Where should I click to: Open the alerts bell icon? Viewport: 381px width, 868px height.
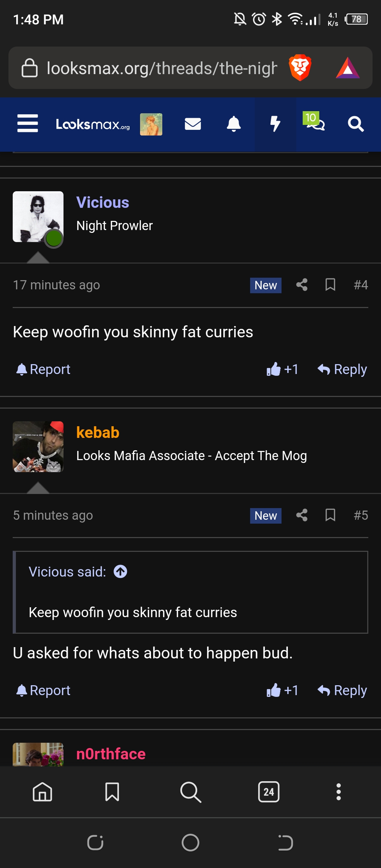tap(234, 124)
